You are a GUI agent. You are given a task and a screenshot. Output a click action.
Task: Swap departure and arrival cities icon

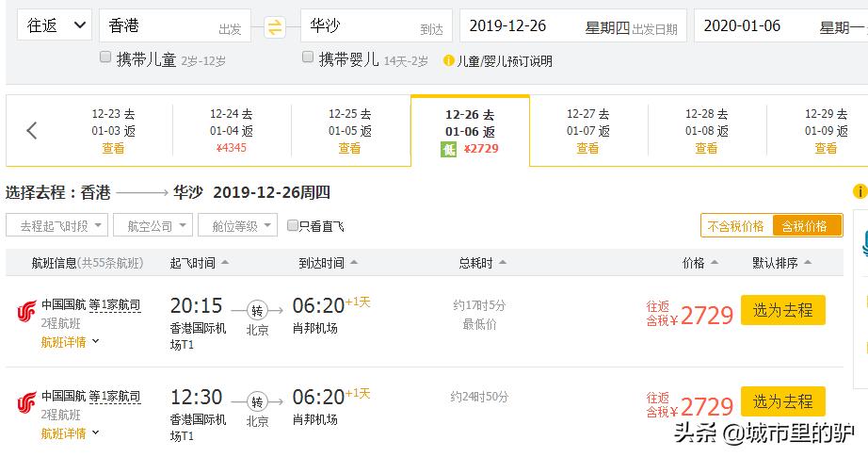click(x=275, y=27)
